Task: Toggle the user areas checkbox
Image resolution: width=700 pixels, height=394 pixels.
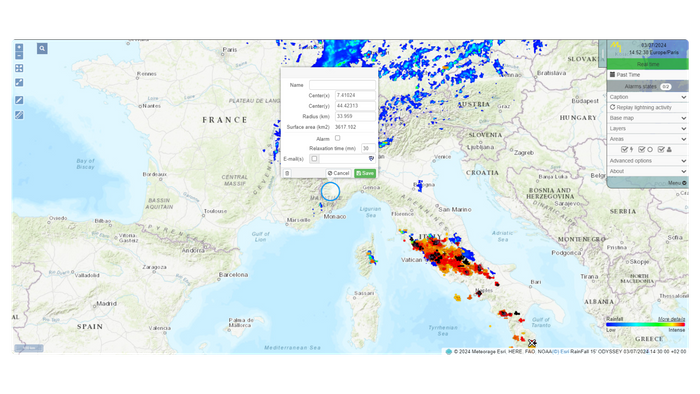Action: 661,149
